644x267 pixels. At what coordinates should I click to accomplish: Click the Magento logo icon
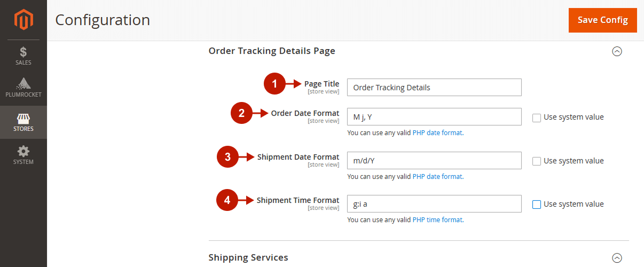coord(23,20)
